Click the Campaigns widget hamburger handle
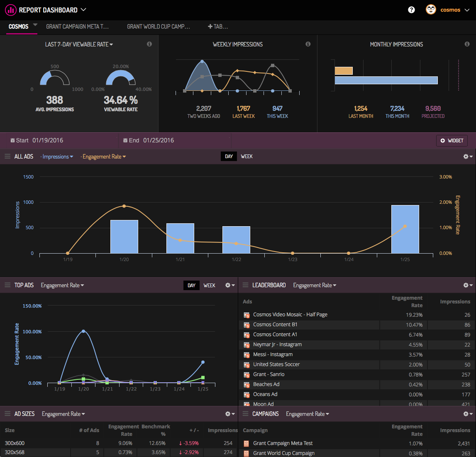 pyautogui.click(x=246, y=414)
